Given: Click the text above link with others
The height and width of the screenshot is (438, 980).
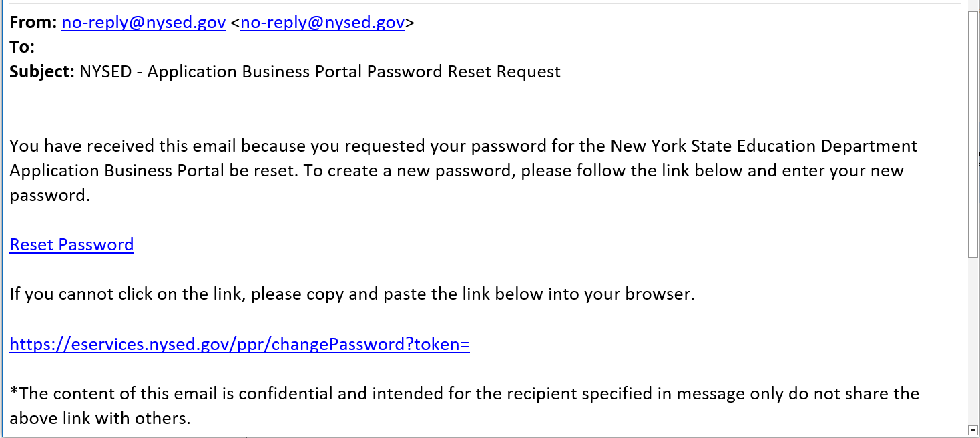Looking at the screenshot, I should pos(100,419).
